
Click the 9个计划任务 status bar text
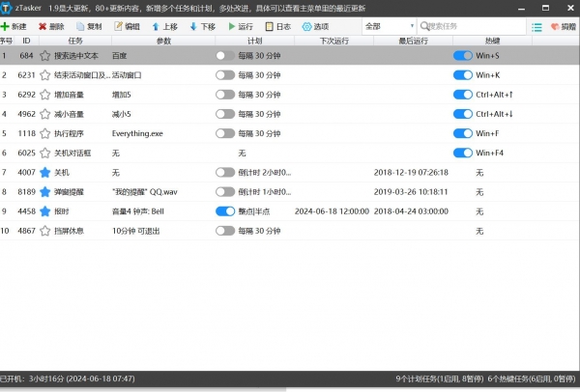(x=440, y=378)
